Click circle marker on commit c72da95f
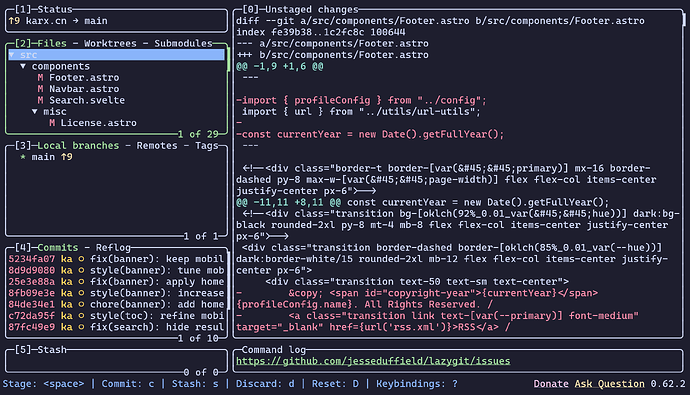The height and width of the screenshot is (395, 690). click(81, 316)
